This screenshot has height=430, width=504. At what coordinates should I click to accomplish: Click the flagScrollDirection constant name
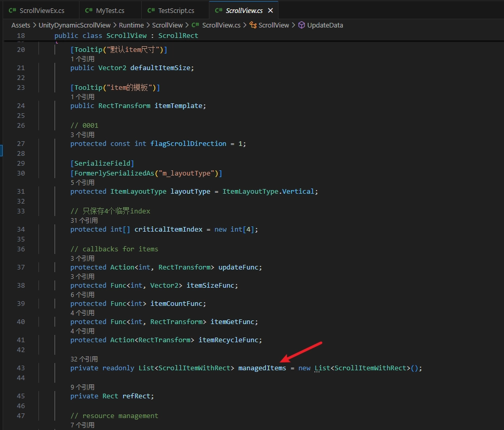[x=189, y=144]
